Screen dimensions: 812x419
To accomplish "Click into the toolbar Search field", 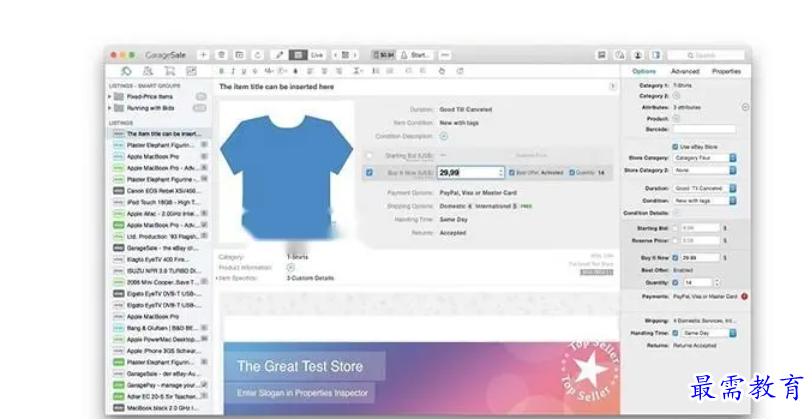I will coord(706,55).
